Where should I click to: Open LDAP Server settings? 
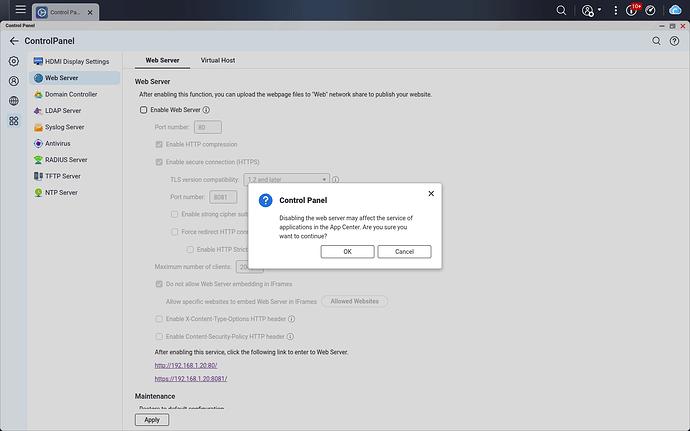[74, 111]
